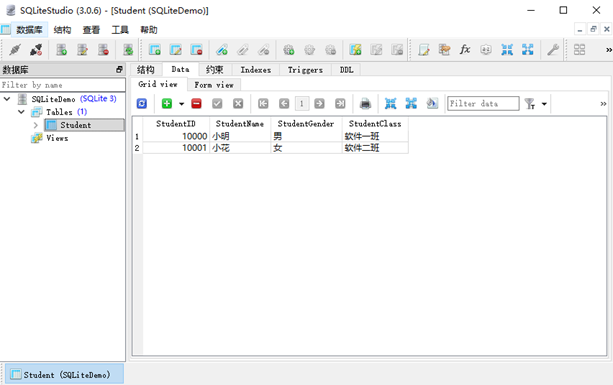Click the Filter data input field
The height and width of the screenshot is (385, 613).
tap(483, 104)
